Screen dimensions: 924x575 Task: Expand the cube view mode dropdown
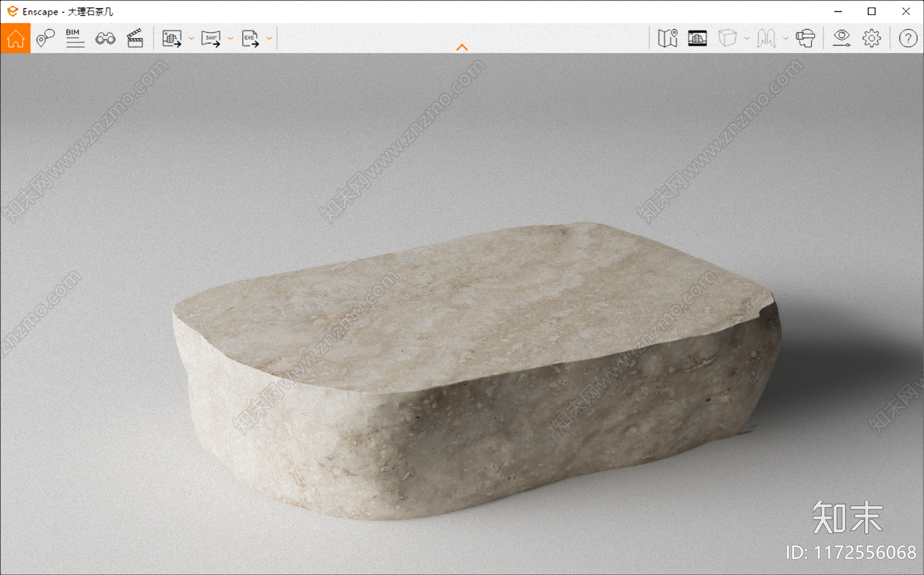point(747,39)
